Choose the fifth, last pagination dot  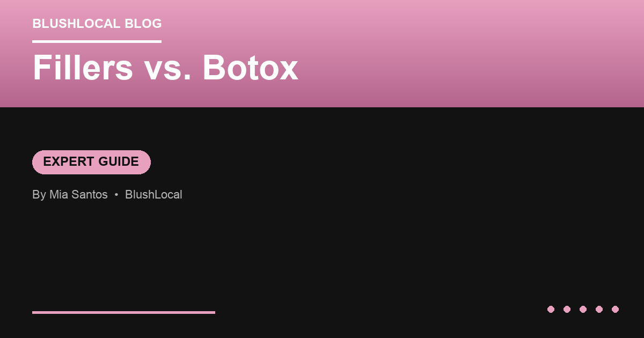click(615, 309)
